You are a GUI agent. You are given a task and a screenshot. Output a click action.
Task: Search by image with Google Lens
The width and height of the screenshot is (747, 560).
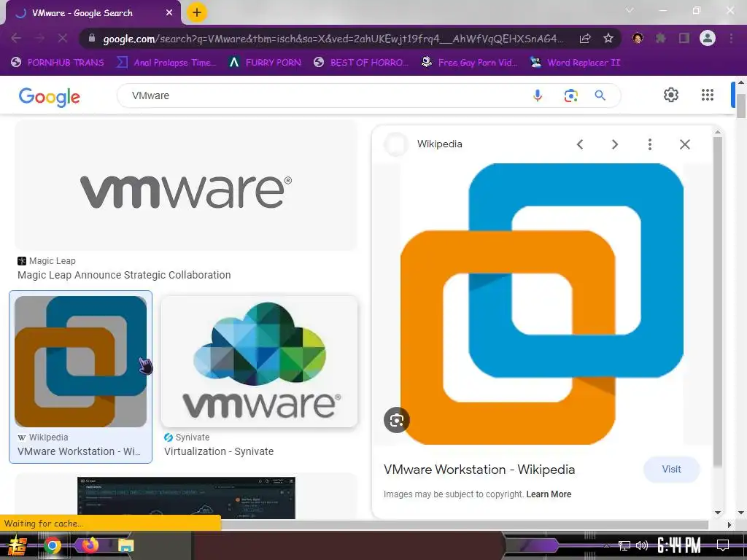pyautogui.click(x=570, y=96)
